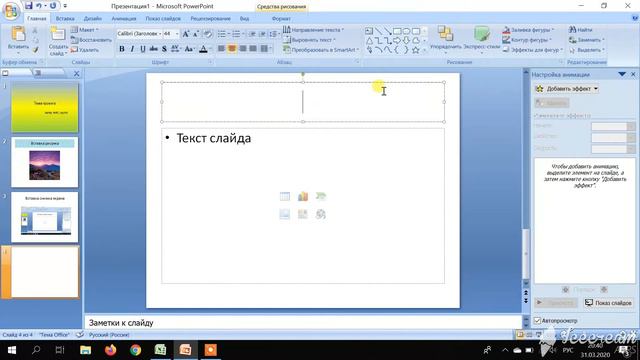Viewport: 640px width, 360px height.
Task: Insert media clip icon in placeholder
Action: pos(321,214)
